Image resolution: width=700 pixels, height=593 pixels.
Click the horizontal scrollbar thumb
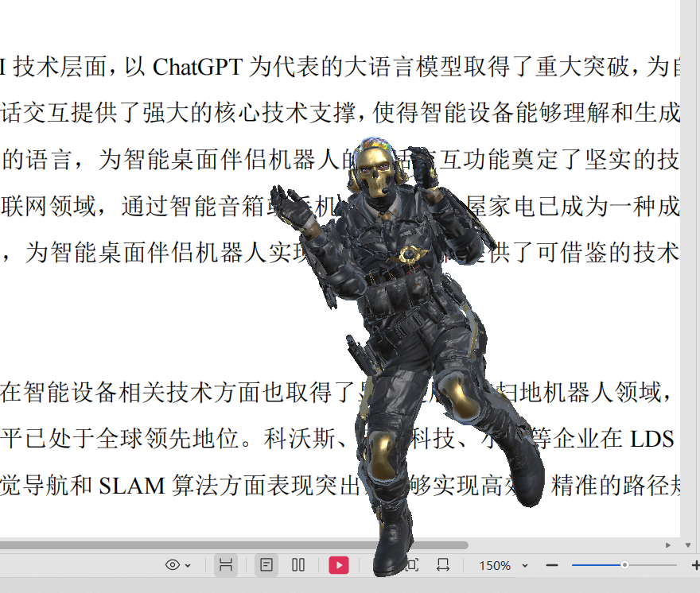[234, 545]
